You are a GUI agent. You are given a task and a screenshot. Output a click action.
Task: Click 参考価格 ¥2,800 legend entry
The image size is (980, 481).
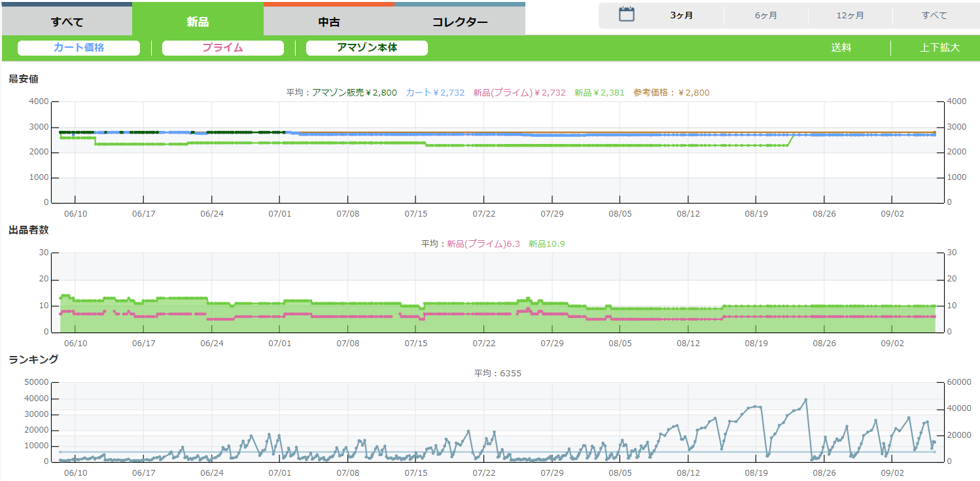(671, 93)
